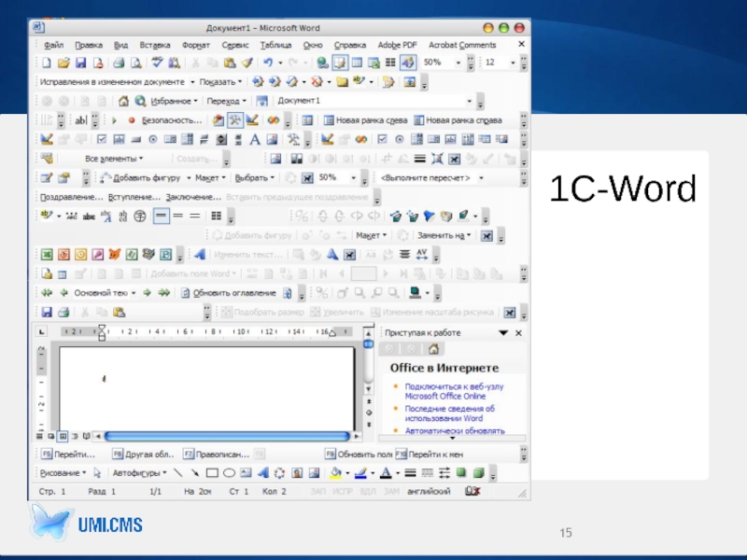Open the Все элементы dropdown
Image resolution: width=747 pixels, height=560 pixels.
113,159
